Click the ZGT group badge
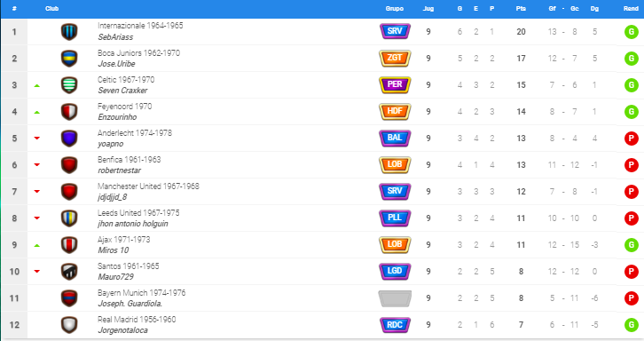 (x=395, y=58)
